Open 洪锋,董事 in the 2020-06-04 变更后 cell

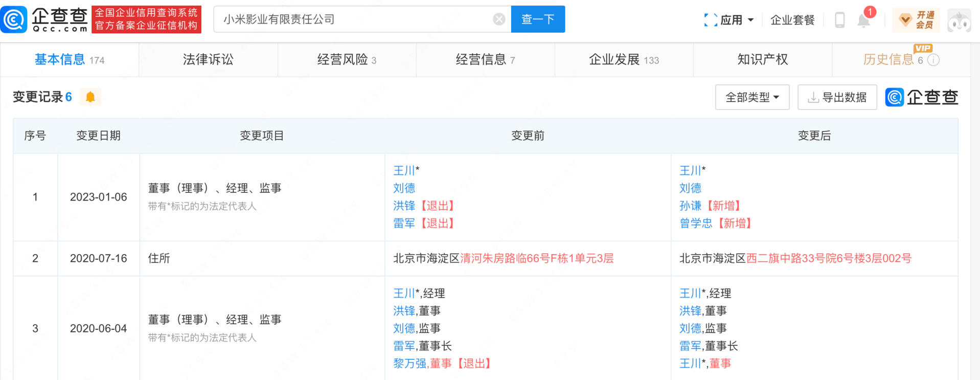(x=703, y=310)
